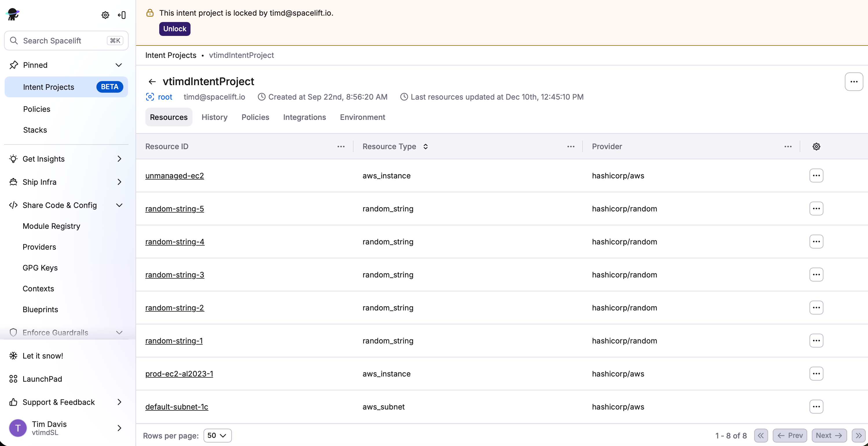Click the back arrow beside vtimdIntentProject
Image resolution: width=868 pixels, height=446 pixels.
coord(152,82)
